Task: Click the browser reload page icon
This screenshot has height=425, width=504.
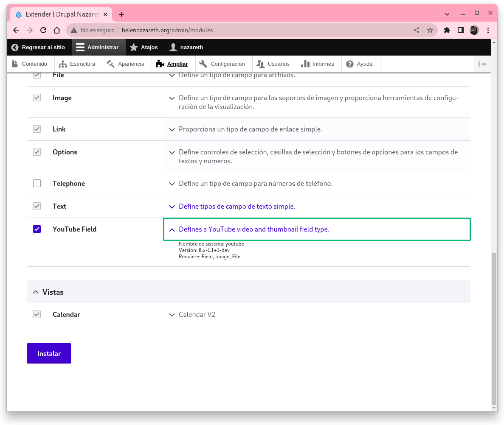Action: click(43, 30)
